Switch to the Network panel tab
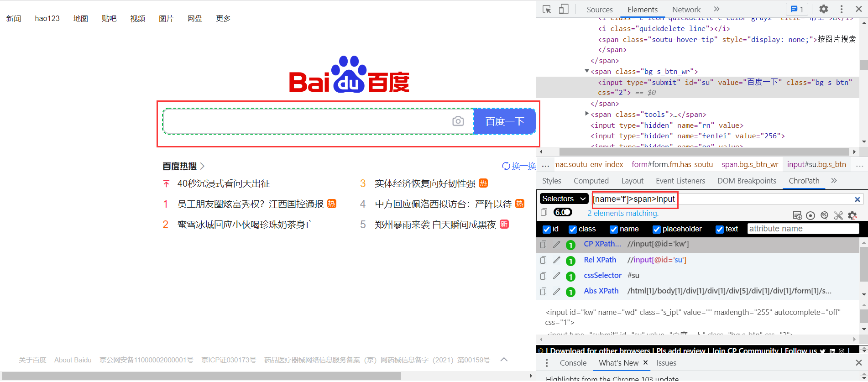The width and height of the screenshot is (868, 382). click(x=686, y=10)
